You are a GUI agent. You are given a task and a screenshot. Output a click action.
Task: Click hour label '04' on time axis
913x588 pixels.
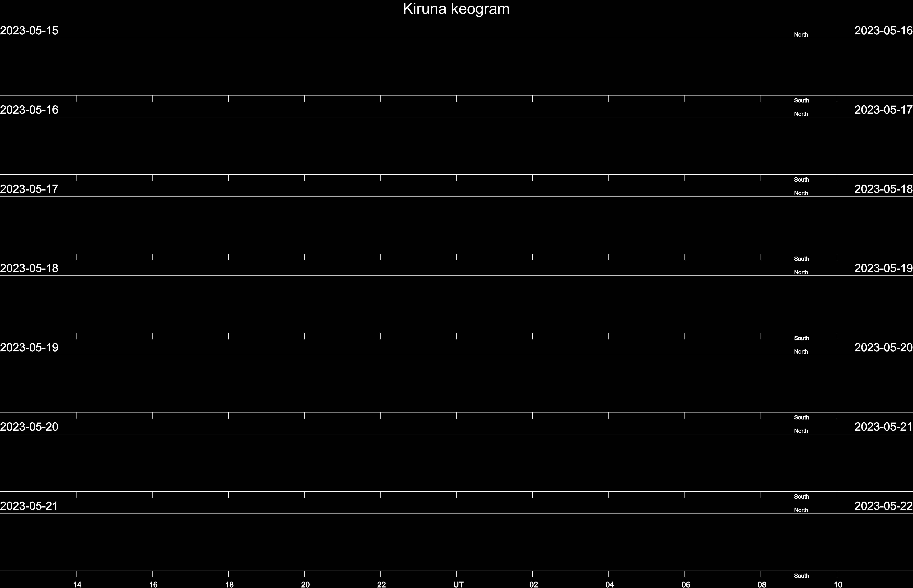point(609,584)
